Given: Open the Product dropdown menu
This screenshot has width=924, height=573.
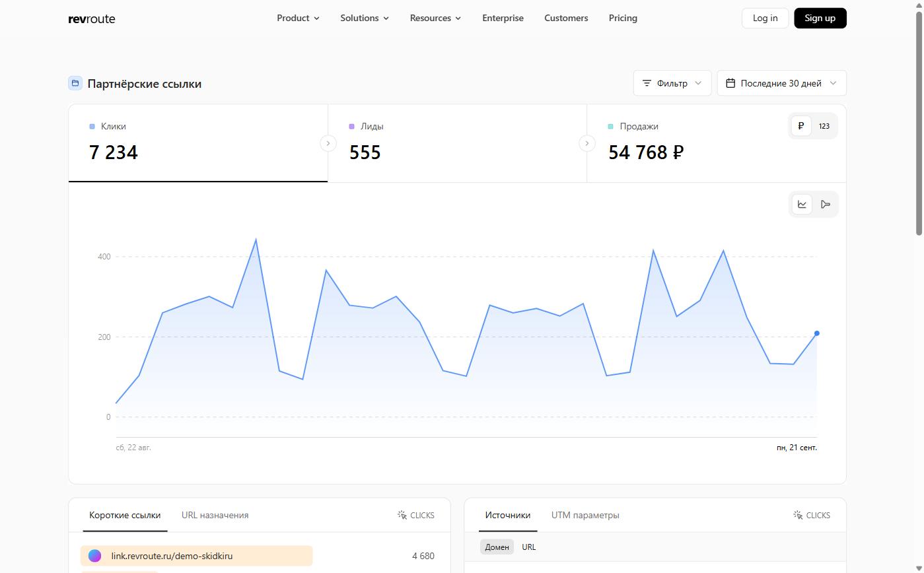Looking at the screenshot, I should (299, 18).
